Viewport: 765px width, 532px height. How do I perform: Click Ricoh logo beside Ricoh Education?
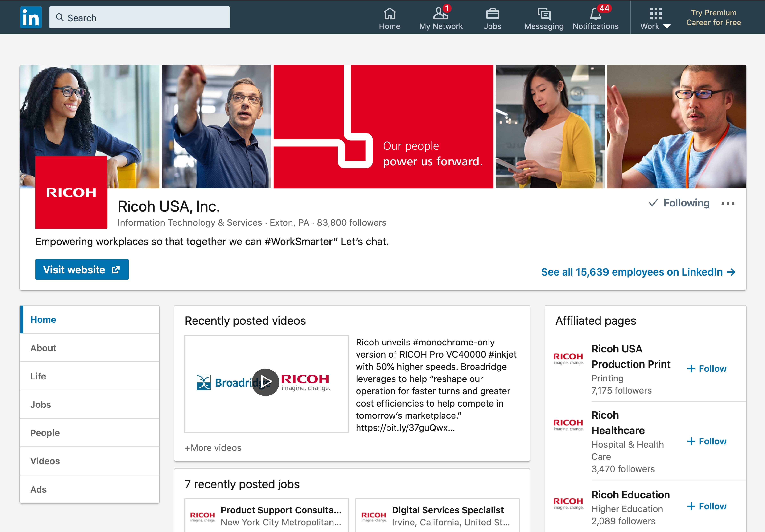[568, 503]
